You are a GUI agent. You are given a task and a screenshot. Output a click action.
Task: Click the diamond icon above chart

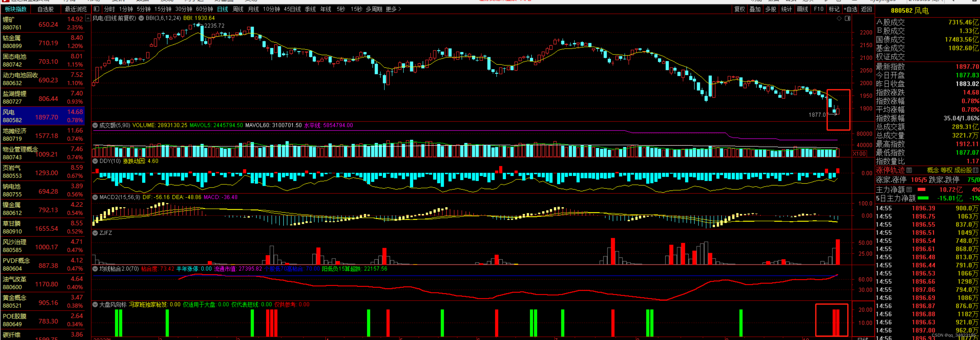pyautogui.click(x=839, y=18)
